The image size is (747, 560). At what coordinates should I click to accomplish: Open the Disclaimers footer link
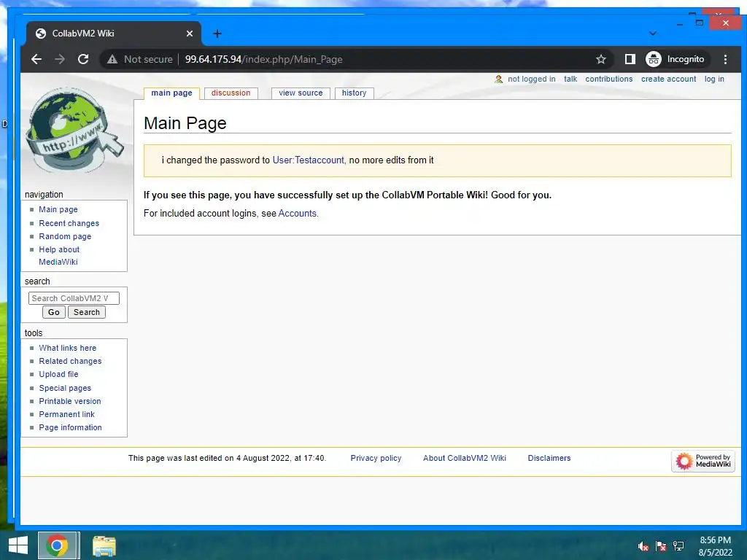[x=549, y=458]
